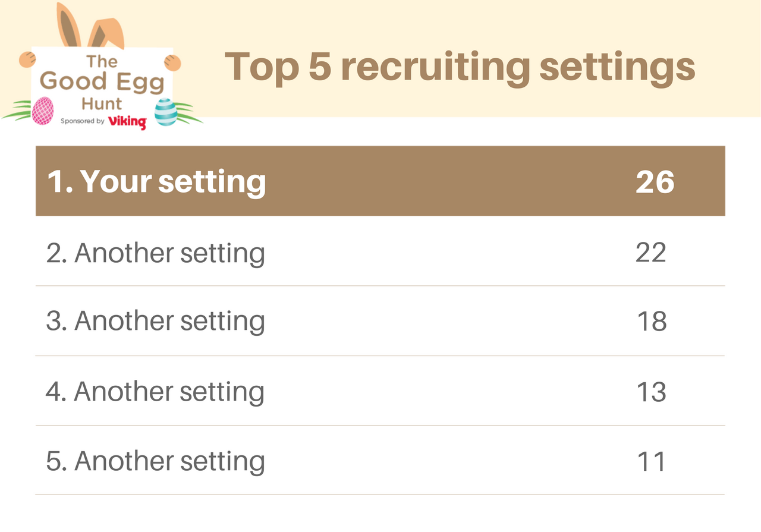Click the score 13

652,392
